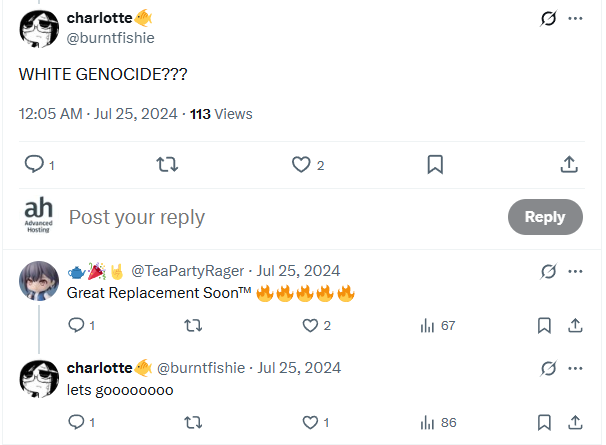Repost the main post by charlotte
606x445 pixels.
pyautogui.click(x=168, y=164)
